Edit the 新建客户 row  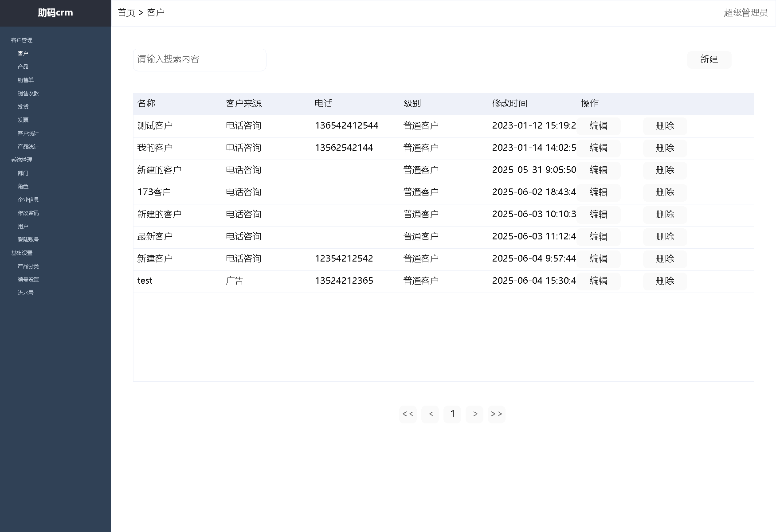pos(599,259)
